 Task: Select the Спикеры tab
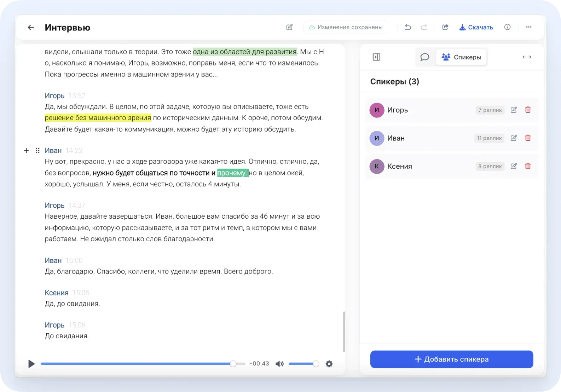click(x=461, y=57)
